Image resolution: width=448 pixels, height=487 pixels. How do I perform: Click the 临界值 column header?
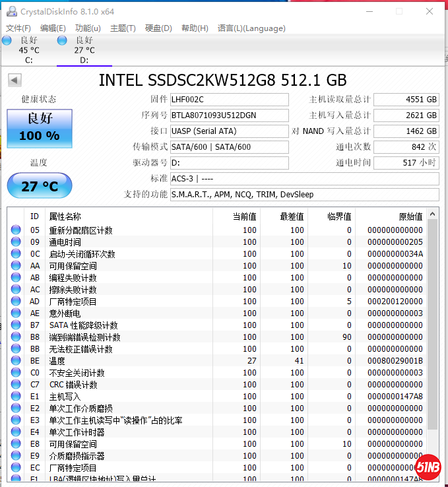tap(332, 216)
